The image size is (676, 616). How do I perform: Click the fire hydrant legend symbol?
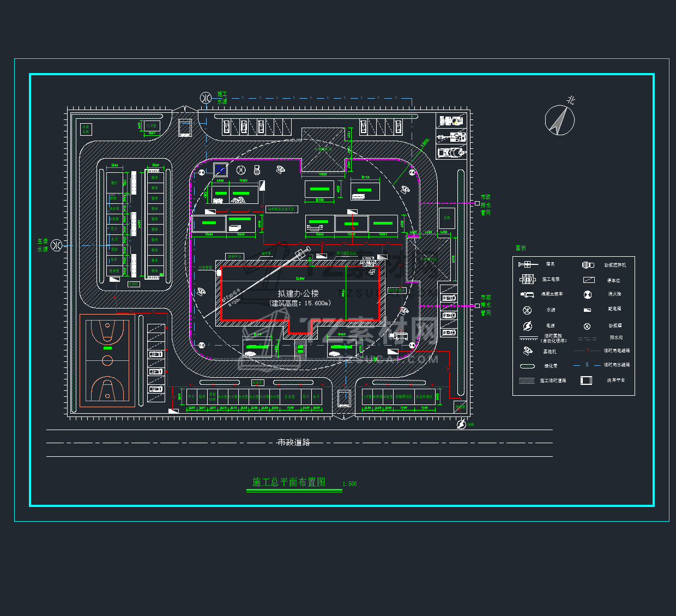(588, 295)
